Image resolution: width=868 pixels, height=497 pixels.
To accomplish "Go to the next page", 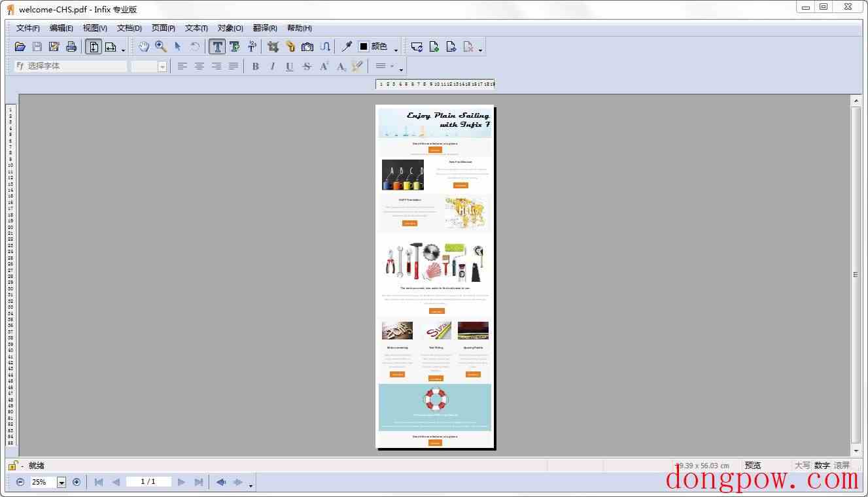I will point(182,482).
